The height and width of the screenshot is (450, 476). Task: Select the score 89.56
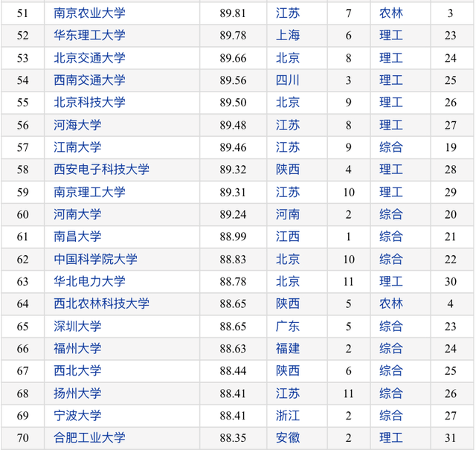233,80
